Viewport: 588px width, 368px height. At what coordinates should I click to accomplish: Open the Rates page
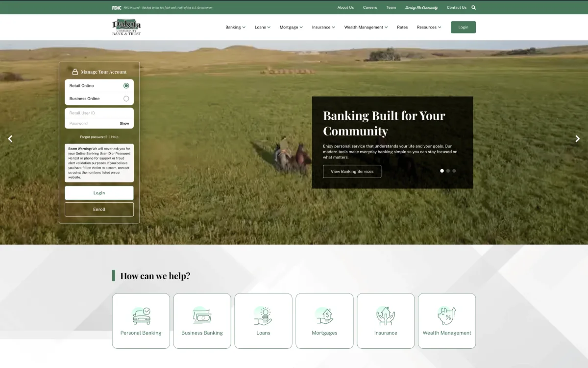(x=402, y=27)
